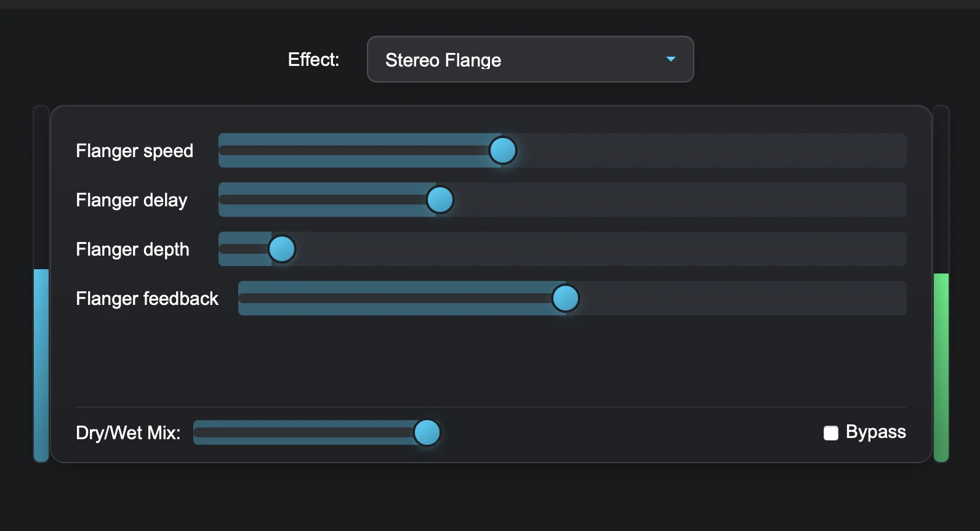Click the blue arrow in Effect selector
The width and height of the screenshot is (980, 531).
671,59
